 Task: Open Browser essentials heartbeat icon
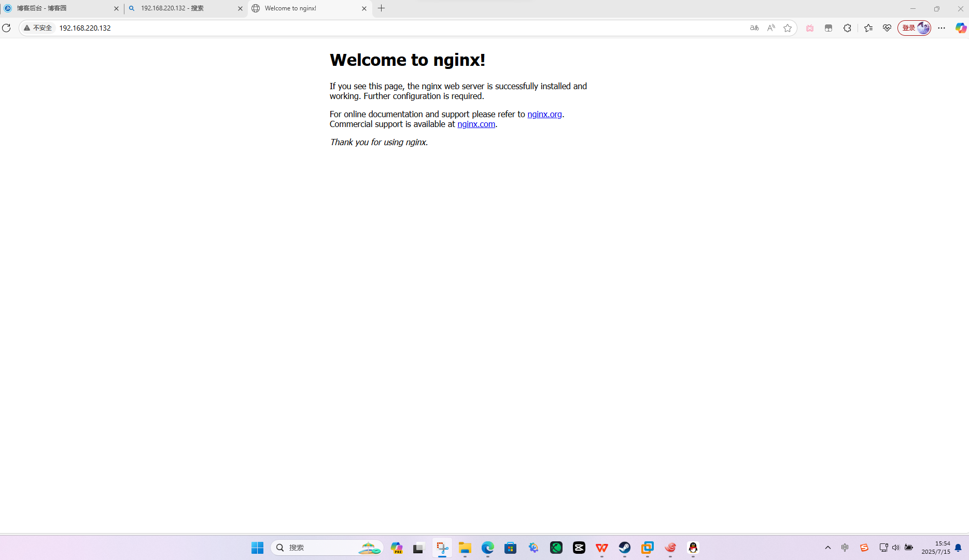[887, 28]
